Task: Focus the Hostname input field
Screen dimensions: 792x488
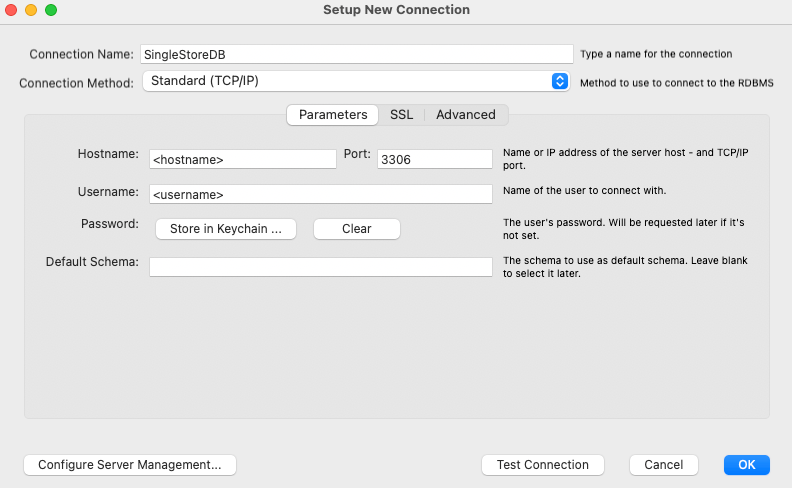Action: 243,159
